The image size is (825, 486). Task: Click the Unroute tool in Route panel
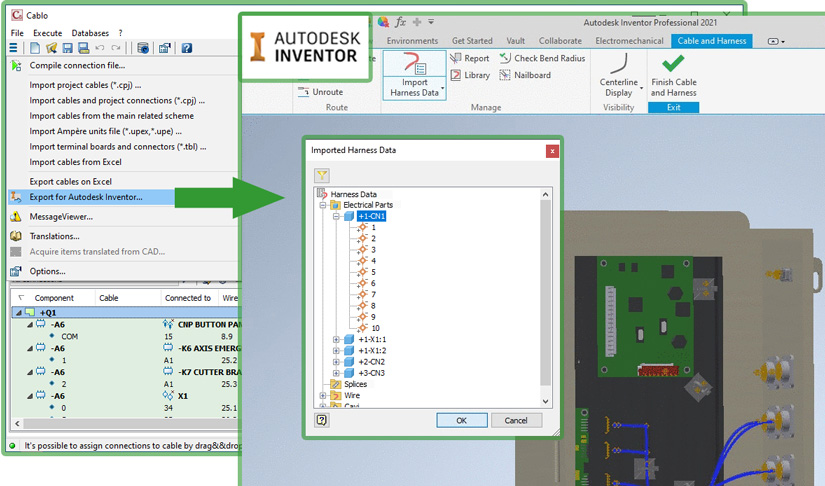[320, 92]
